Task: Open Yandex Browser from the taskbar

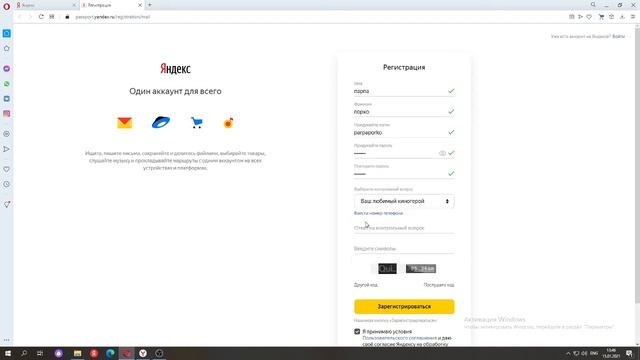Action: pyautogui.click(x=143, y=353)
